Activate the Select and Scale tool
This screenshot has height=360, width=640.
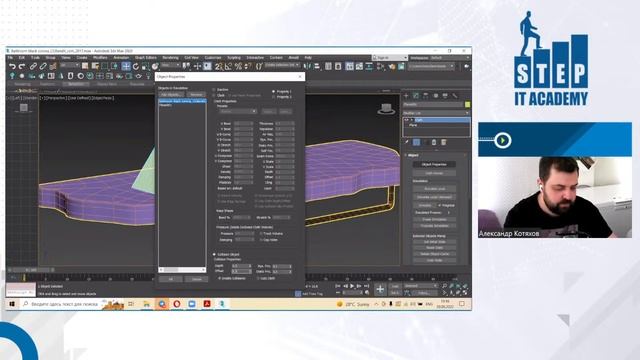coord(145,66)
